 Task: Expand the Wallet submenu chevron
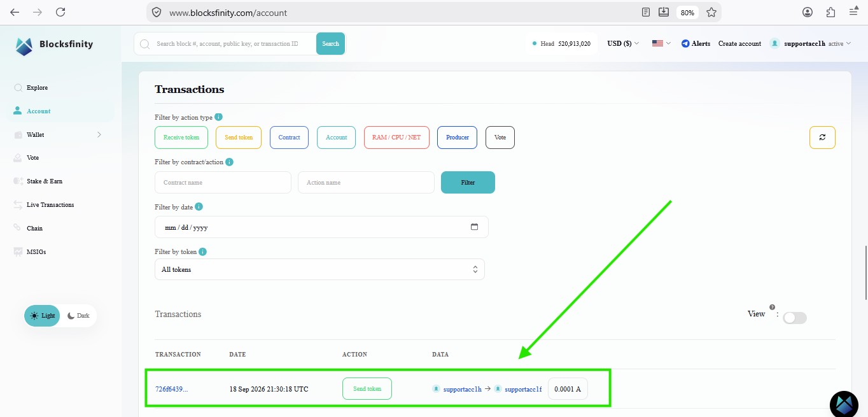(99, 134)
